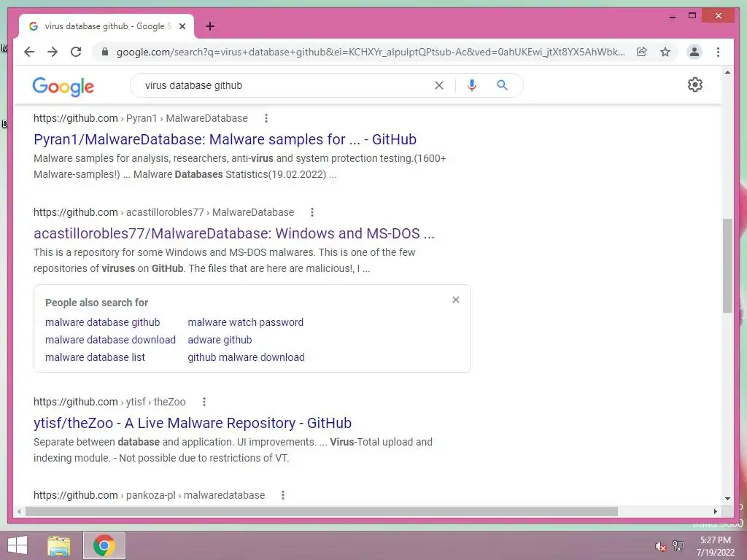Image resolution: width=747 pixels, height=560 pixels.
Task: Go forward to the next page
Action: click(53, 52)
